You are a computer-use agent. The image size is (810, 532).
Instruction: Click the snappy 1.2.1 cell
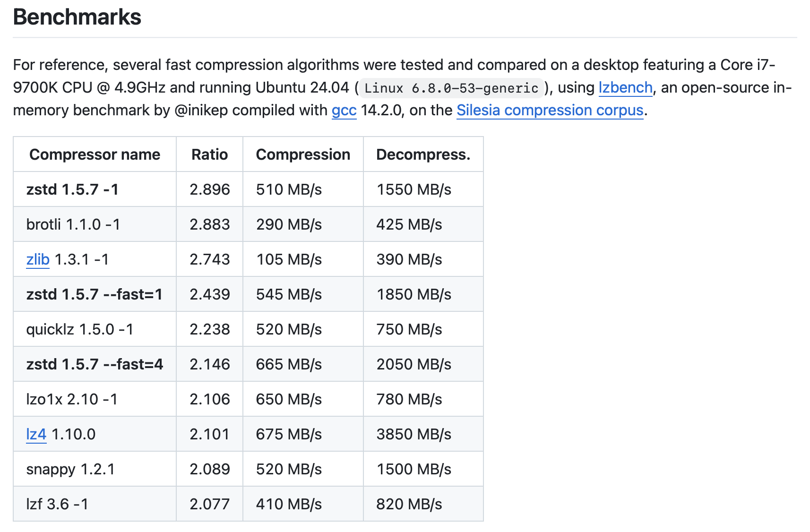pos(95,469)
